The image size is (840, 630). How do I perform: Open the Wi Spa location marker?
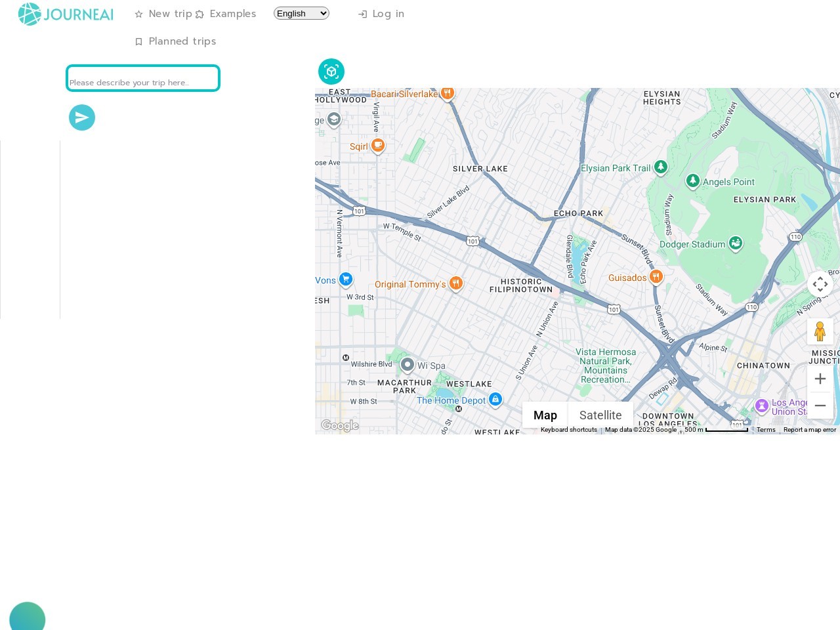[x=408, y=364]
